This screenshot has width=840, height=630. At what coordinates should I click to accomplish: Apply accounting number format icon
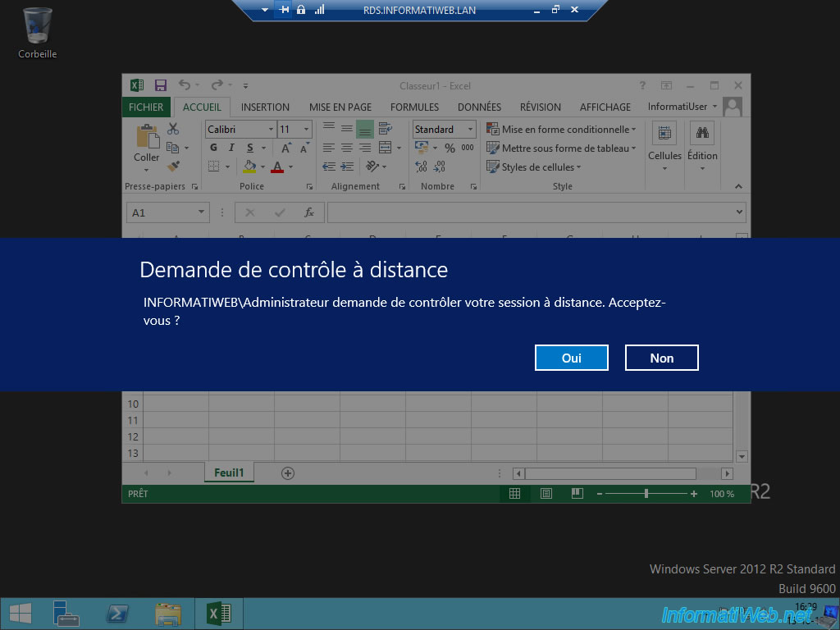[422, 147]
